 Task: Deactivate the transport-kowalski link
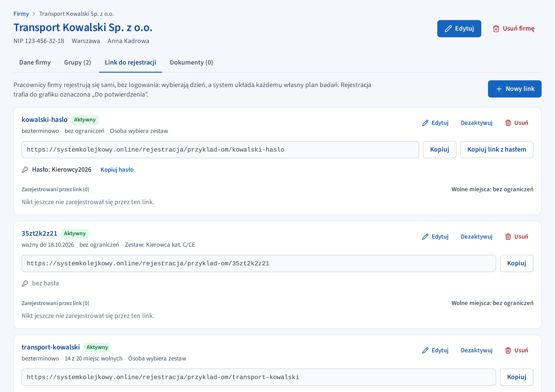(x=477, y=350)
